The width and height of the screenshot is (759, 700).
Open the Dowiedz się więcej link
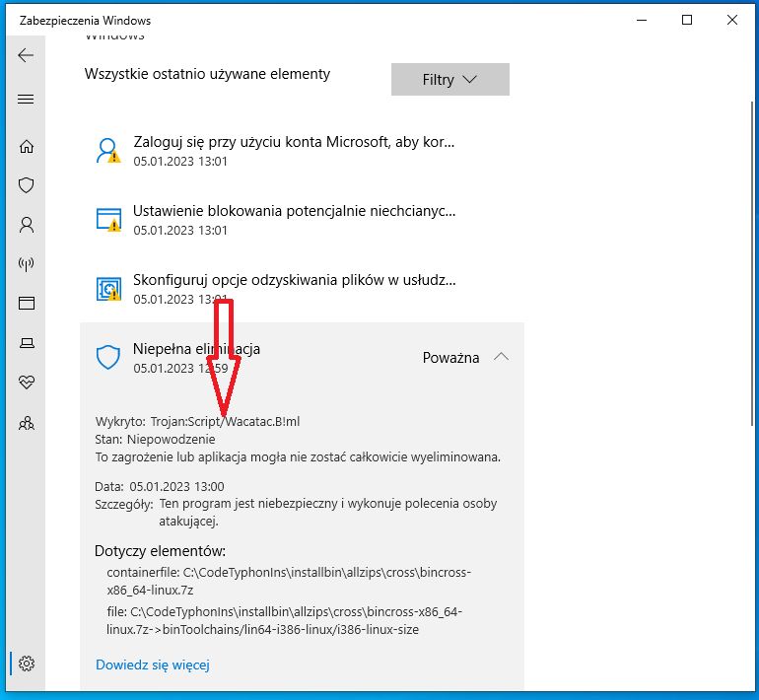point(153,665)
